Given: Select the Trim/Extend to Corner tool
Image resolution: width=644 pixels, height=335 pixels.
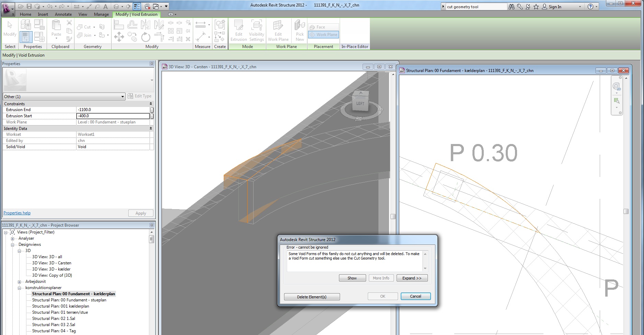Looking at the screenshot, I should 159,37.
